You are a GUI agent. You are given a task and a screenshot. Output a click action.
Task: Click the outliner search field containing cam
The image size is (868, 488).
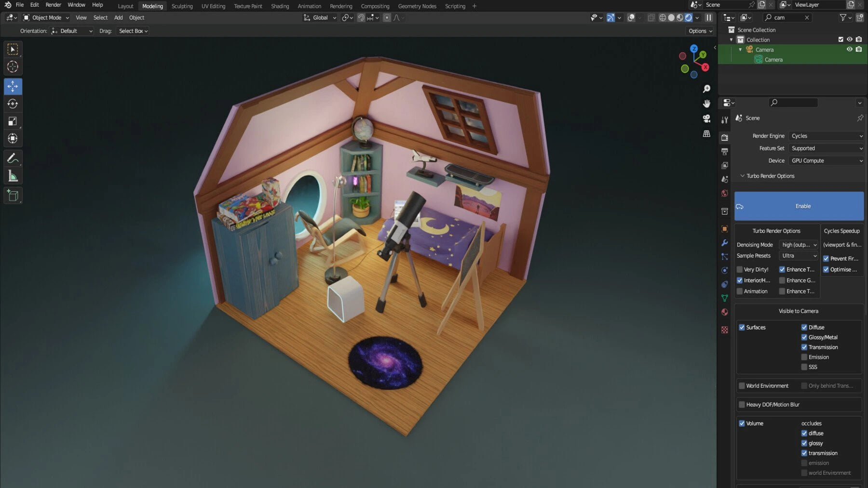coord(788,18)
